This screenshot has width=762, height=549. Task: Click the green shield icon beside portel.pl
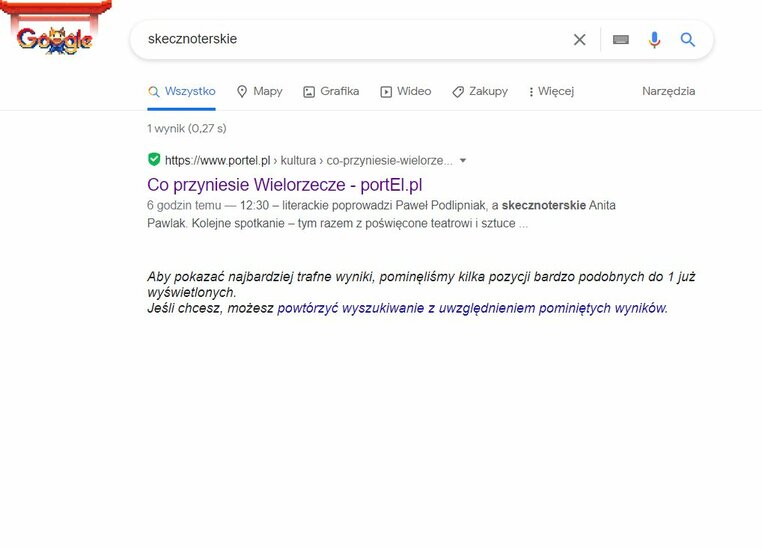154,159
